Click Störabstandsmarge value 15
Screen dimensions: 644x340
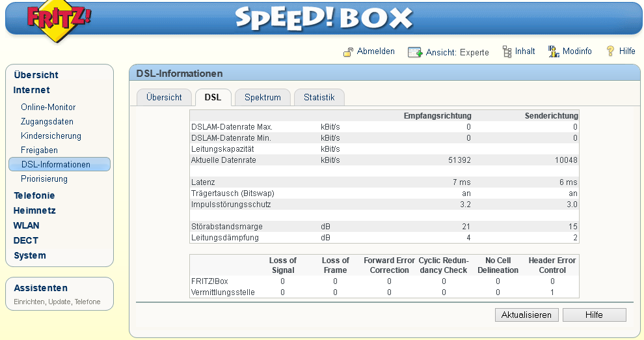click(x=573, y=227)
